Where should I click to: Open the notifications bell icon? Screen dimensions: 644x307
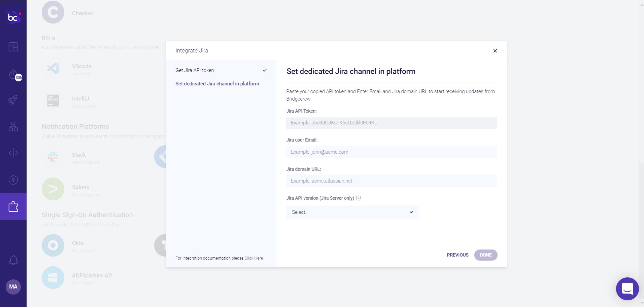[13, 260]
